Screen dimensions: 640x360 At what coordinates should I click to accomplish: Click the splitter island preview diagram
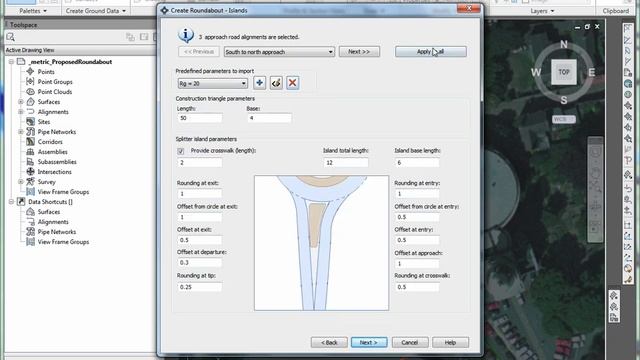pyautogui.click(x=321, y=243)
